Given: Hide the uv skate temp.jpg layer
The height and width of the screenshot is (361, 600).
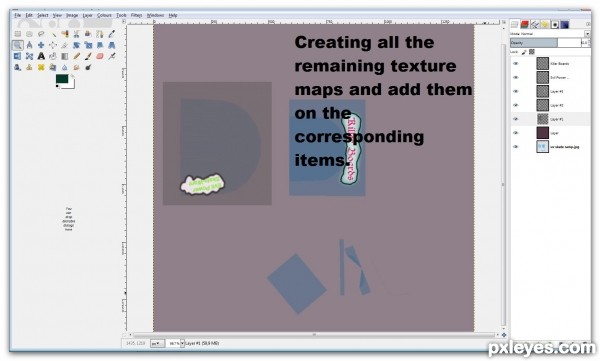Looking at the screenshot, I should coord(516,147).
